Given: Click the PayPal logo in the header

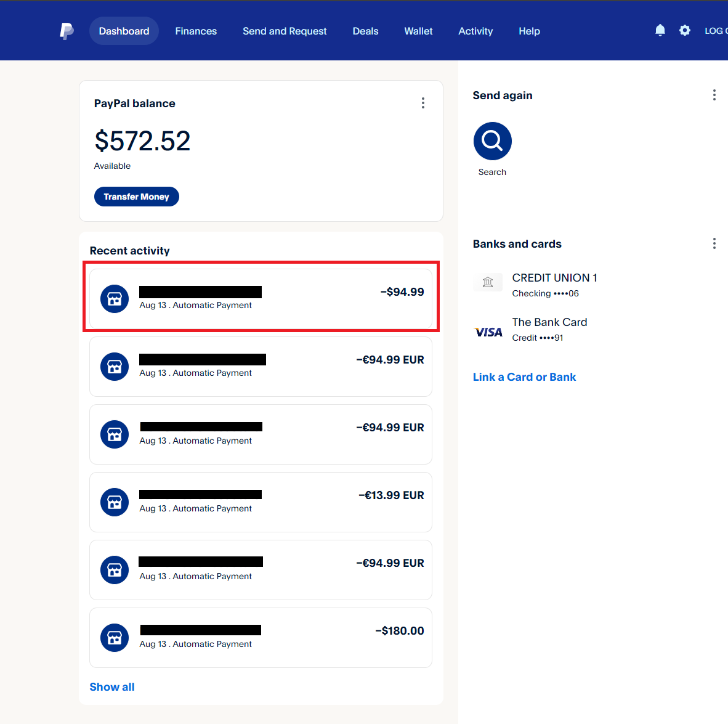Looking at the screenshot, I should (67, 31).
